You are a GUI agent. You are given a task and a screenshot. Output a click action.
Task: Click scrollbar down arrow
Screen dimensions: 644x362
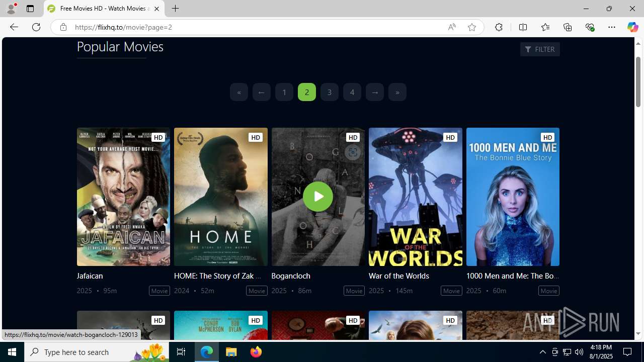pyautogui.click(x=638, y=334)
